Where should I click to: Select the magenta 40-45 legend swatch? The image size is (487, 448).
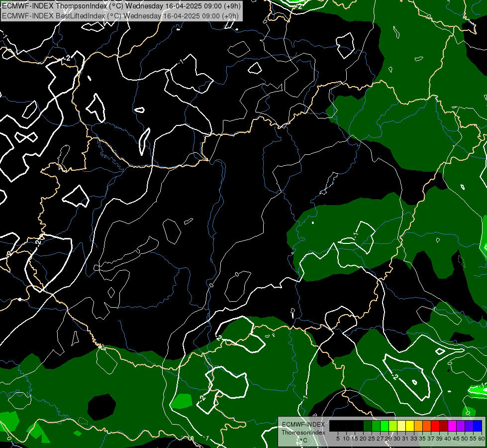click(x=452, y=426)
